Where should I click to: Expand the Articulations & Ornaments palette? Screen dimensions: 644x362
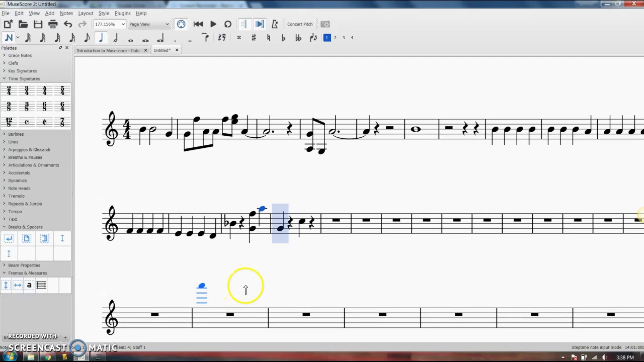tap(33, 165)
